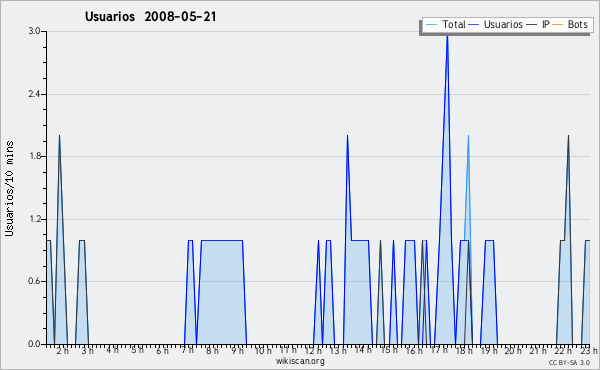Click the 'Usuarios 2008-05-21' chart title
The height and width of the screenshot is (370, 600).
[151, 17]
